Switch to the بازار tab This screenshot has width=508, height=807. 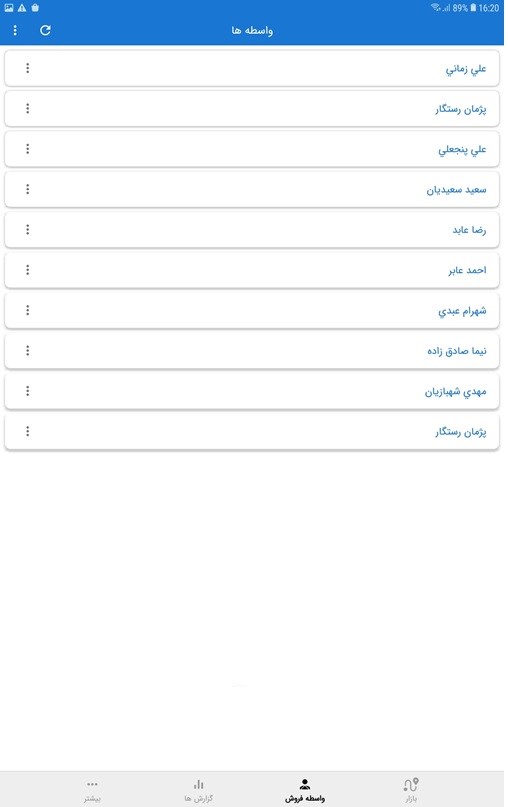pyautogui.click(x=411, y=790)
